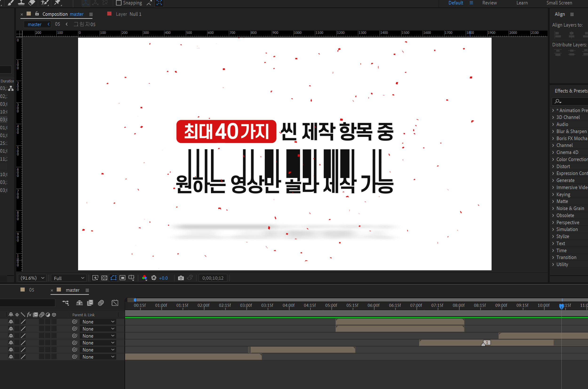
Task: Switch to the 05 timeline tab
Action: (x=32, y=290)
